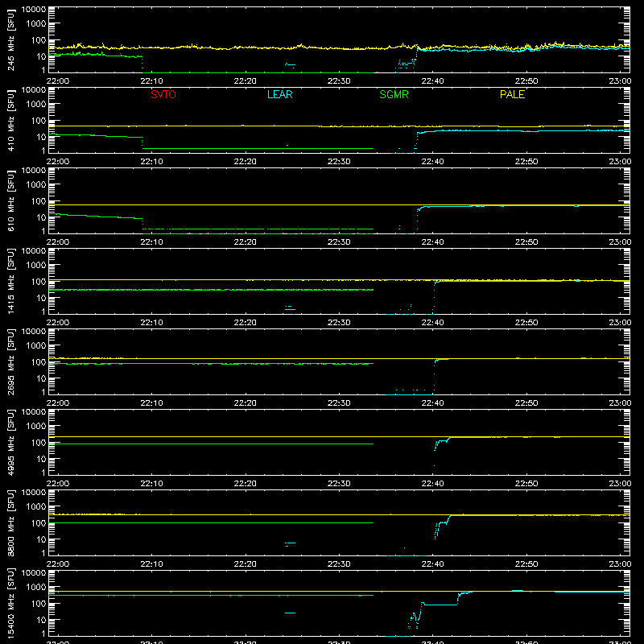Click the 10 tick value on 15400 MHz axis
Image resolution: width=644 pixels, height=644 pixels.
tap(41, 620)
